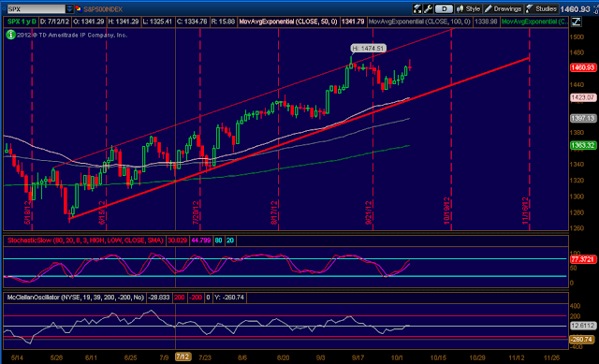The height and width of the screenshot is (364, 599).
Task: Click the McClellanOscillator study label
Action: tap(76, 298)
